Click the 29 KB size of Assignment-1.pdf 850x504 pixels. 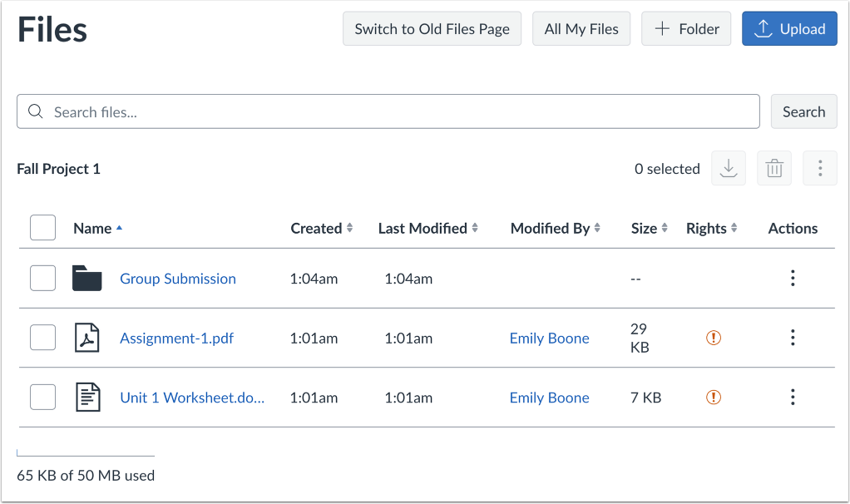[640, 338]
